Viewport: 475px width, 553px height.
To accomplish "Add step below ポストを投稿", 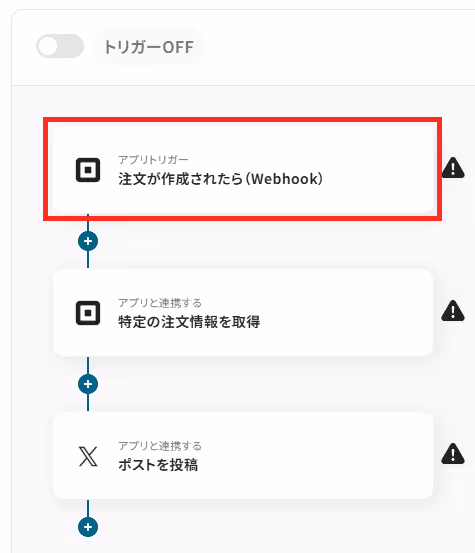I will tap(88, 527).
